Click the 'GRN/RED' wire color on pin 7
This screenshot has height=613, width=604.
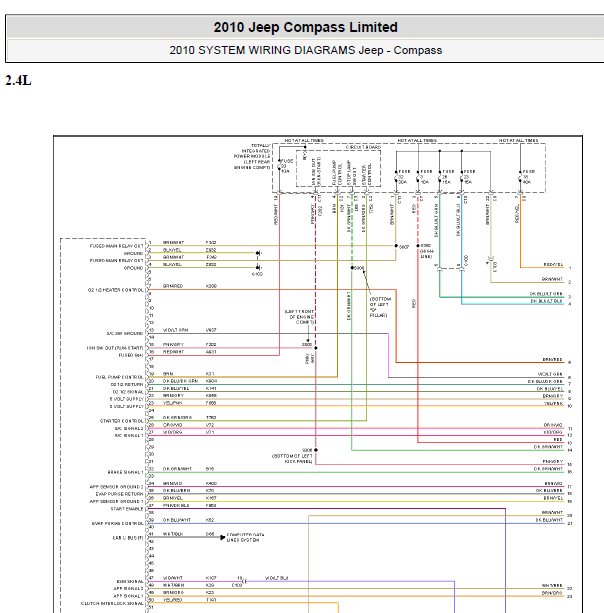tap(173, 286)
